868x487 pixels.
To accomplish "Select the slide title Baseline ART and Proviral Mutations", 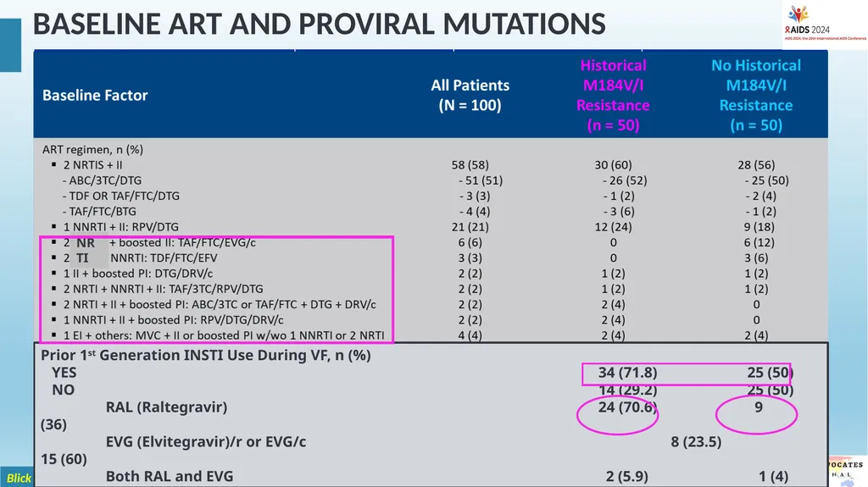I will pyautogui.click(x=320, y=25).
